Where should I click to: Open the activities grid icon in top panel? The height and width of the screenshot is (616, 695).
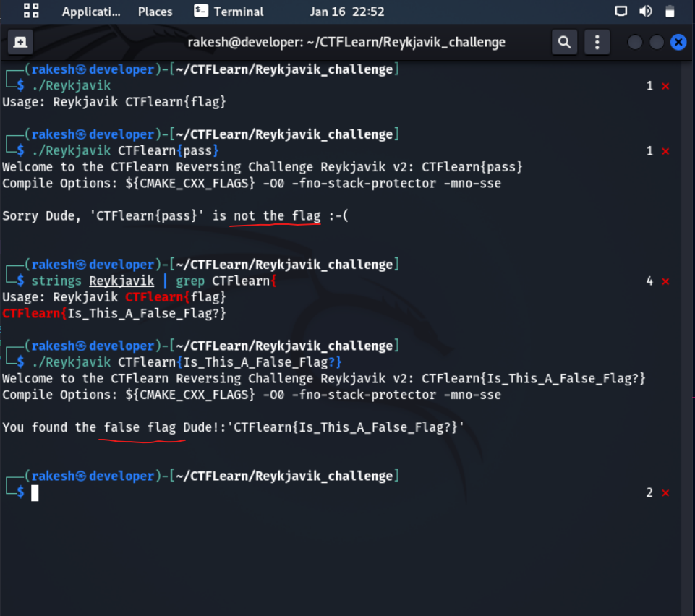[x=31, y=11]
